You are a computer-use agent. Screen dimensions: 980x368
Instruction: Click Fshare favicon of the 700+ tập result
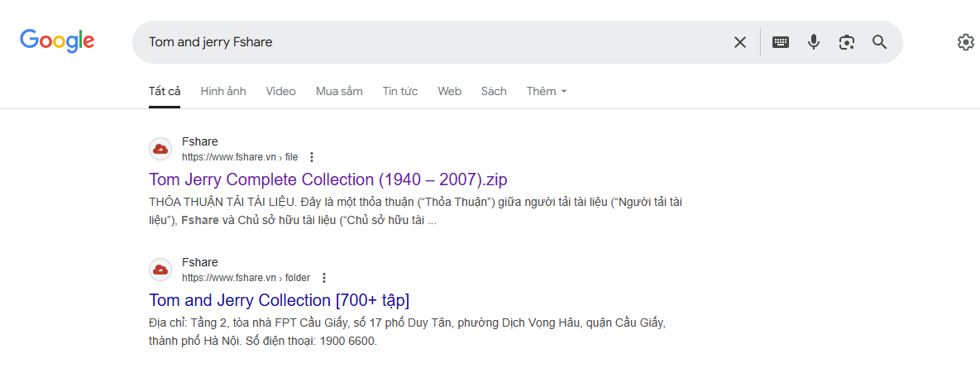[x=160, y=270]
